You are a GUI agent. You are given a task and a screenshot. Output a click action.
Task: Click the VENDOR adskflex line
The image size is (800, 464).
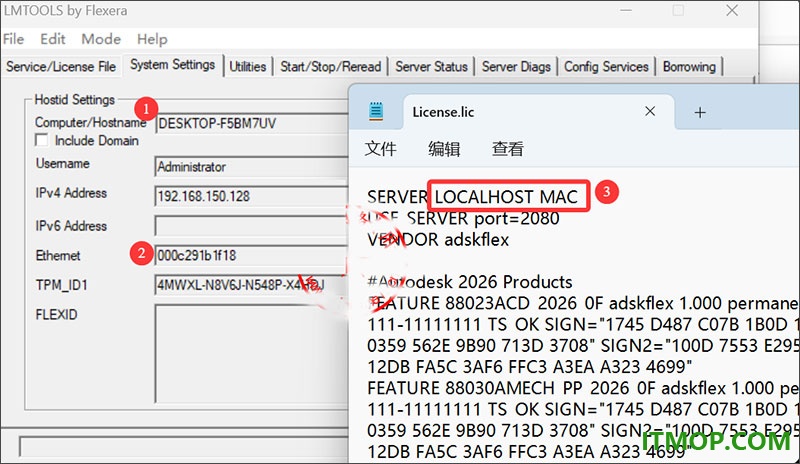pyautogui.click(x=438, y=239)
